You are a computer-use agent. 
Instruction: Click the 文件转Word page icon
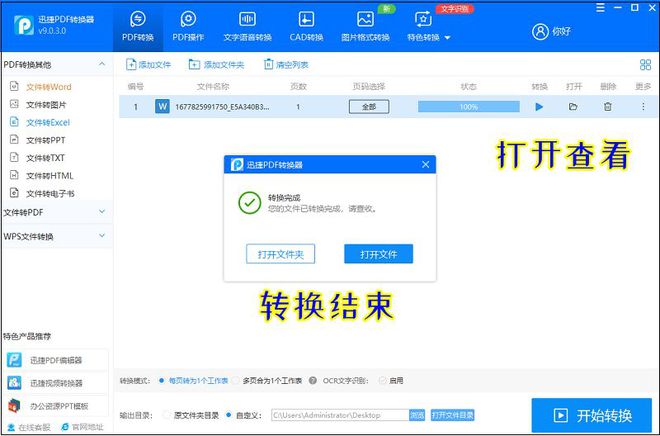14,86
